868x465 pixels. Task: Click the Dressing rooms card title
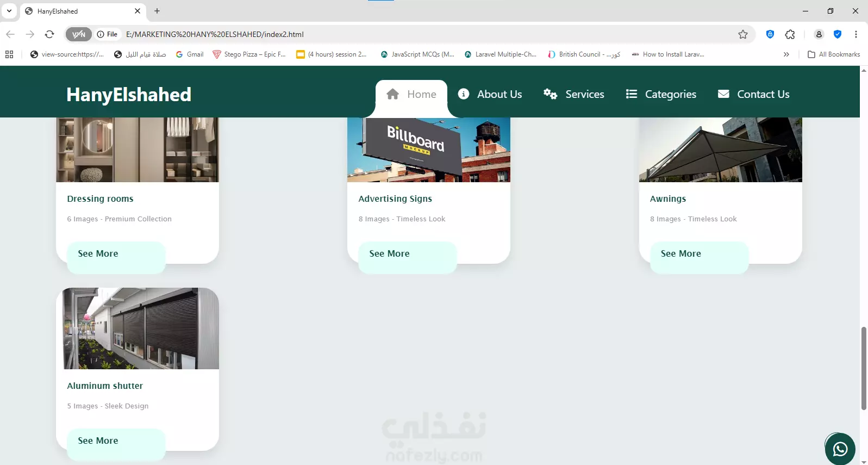click(100, 199)
